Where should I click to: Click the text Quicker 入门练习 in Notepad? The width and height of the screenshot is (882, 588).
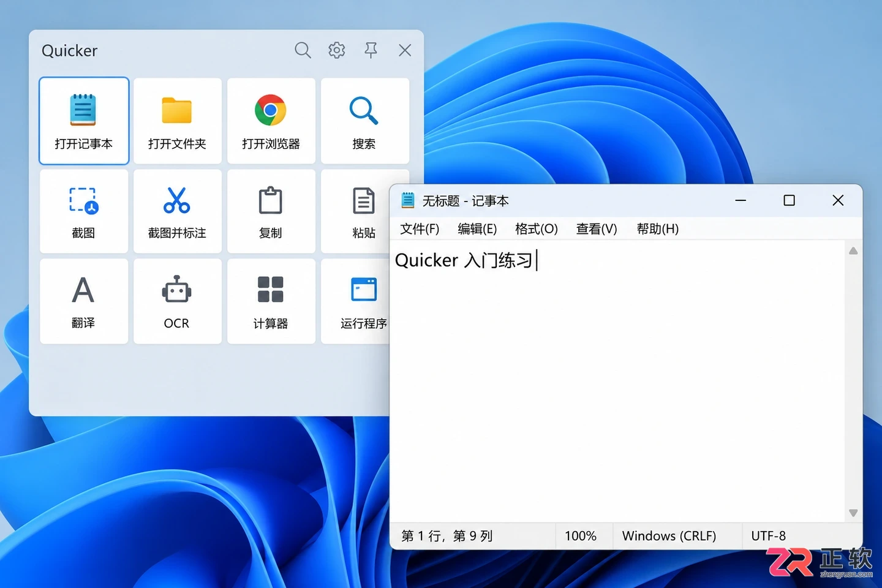click(464, 260)
